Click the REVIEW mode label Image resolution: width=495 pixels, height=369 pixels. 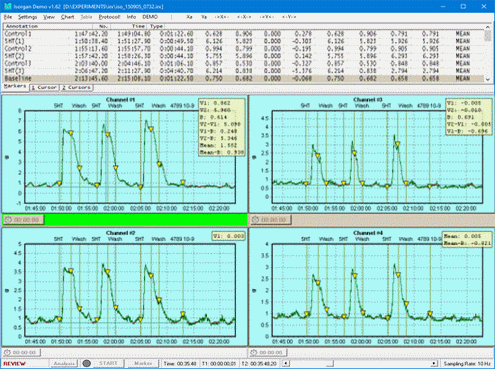(x=14, y=363)
